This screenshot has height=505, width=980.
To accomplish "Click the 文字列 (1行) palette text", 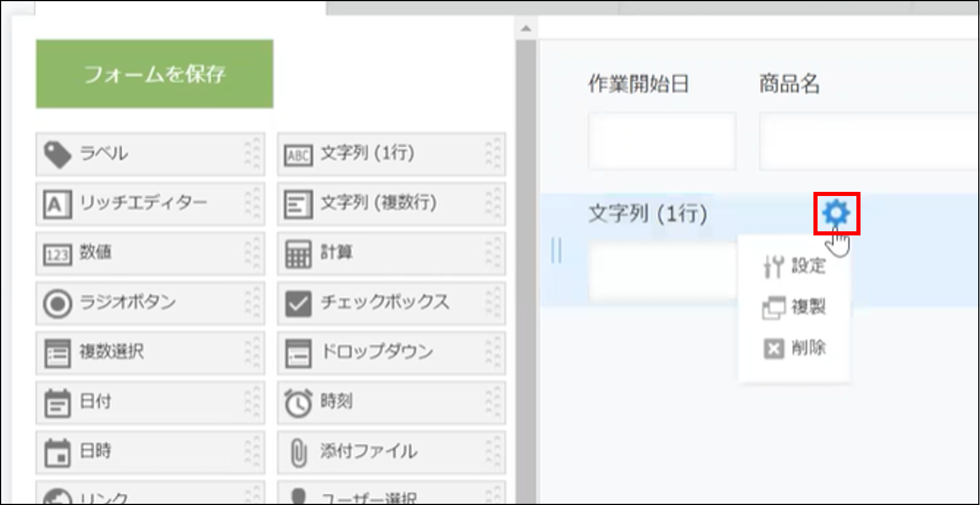I will pyautogui.click(x=367, y=154).
